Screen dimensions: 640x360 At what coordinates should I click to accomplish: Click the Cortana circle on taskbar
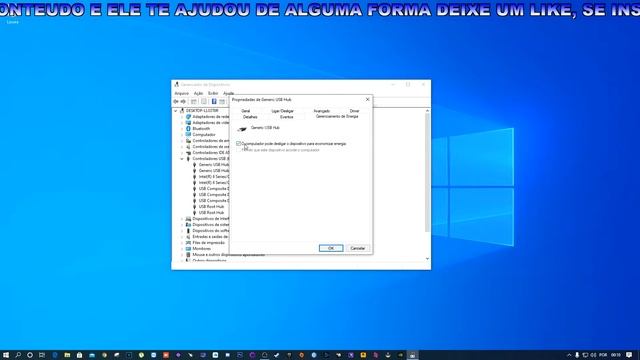point(30,355)
